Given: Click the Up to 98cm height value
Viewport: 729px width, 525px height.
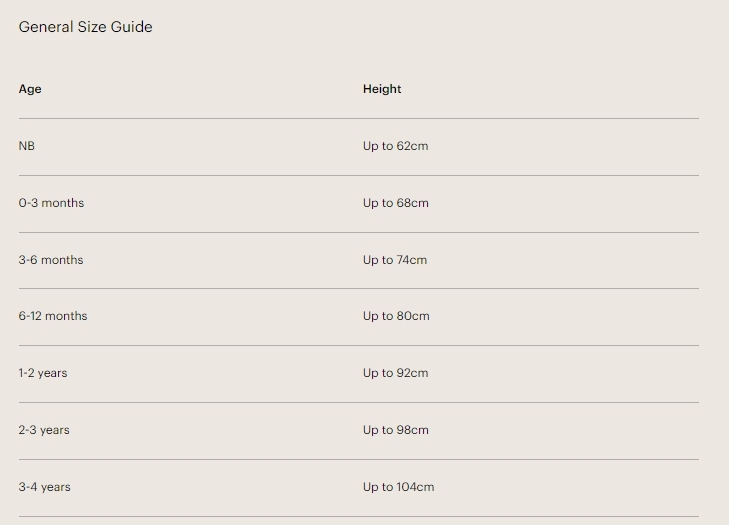Looking at the screenshot, I should point(395,430).
